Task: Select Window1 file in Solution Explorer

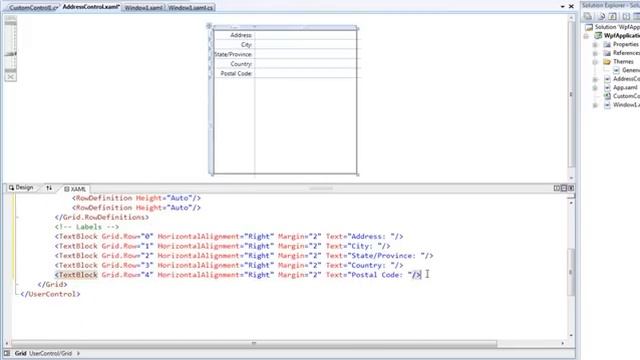Action: coord(626,105)
